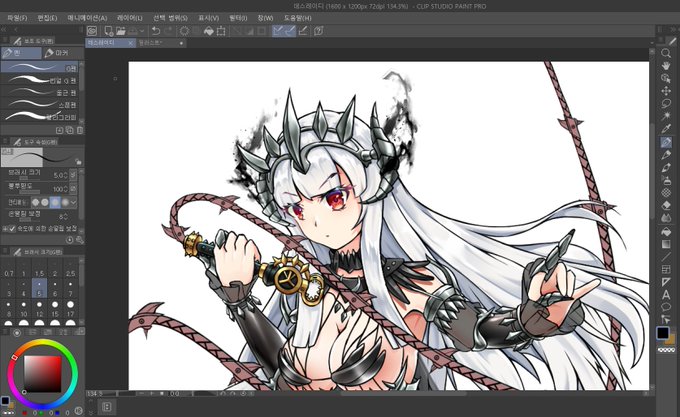Screen dimensions: 680x417
Task: Select the Gradient tool
Action: [666, 244]
